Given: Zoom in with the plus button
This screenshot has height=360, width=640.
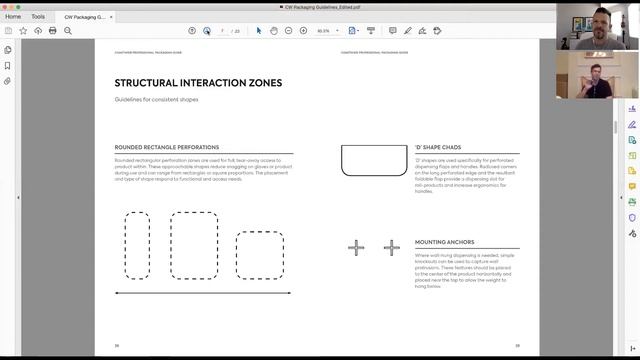Looking at the screenshot, I should (303, 31).
